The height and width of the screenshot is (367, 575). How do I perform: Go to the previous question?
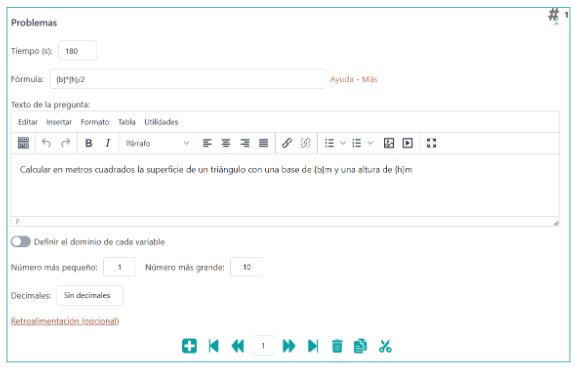pyautogui.click(x=238, y=346)
